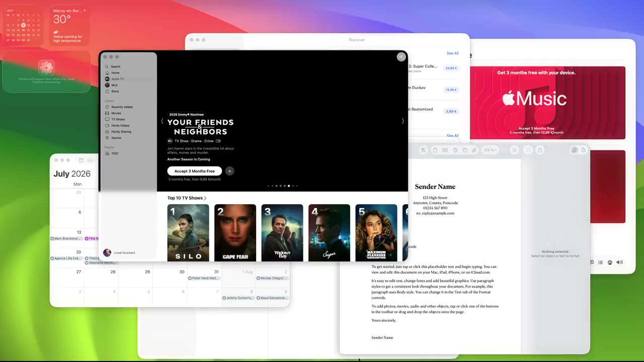Viewport: 644px width, 362px height.
Task: Insert a table in Pages
Action: click(445, 150)
